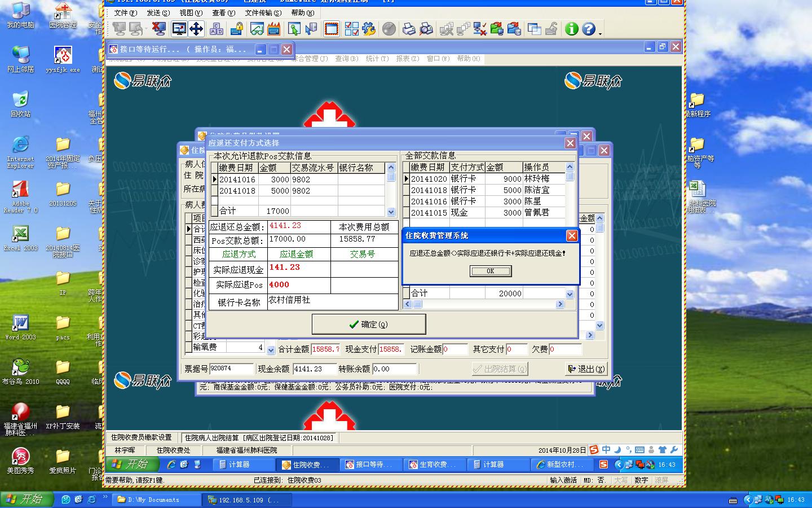
Task: Open help via the blue question mark icon
Action: coord(588,29)
